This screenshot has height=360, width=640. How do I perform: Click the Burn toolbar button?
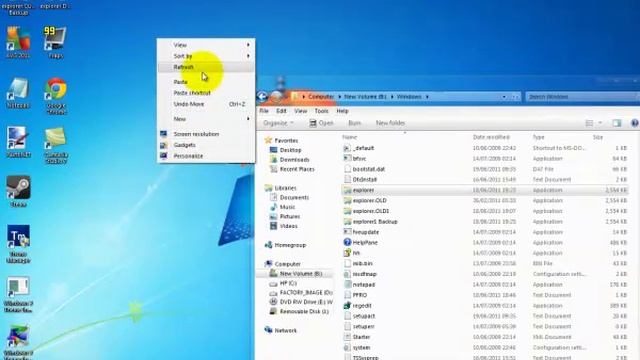tap(354, 123)
